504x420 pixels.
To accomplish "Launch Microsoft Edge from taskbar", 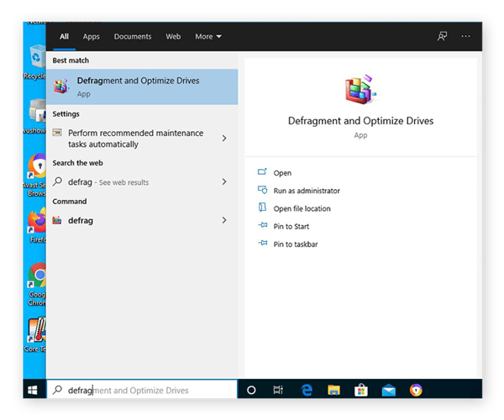I will point(307,390).
